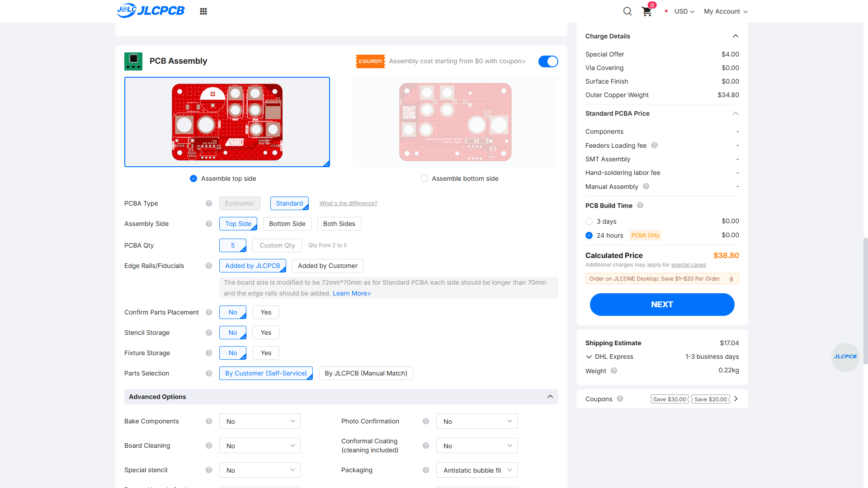Open the My Account menu
This screenshot has width=868, height=488.
pos(726,11)
